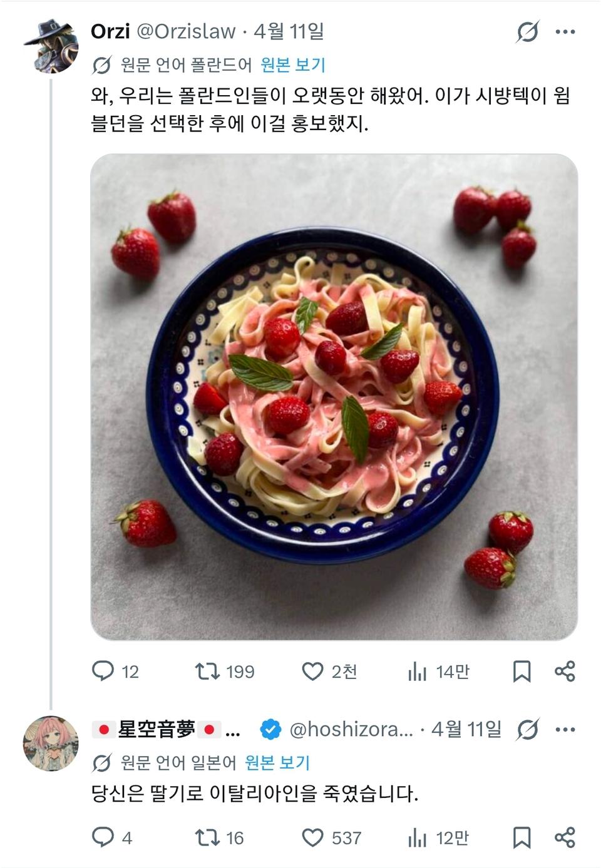Screen dimensions: 601x868
Task: Click the Grok icon on Orzi's post
Action: click(528, 31)
